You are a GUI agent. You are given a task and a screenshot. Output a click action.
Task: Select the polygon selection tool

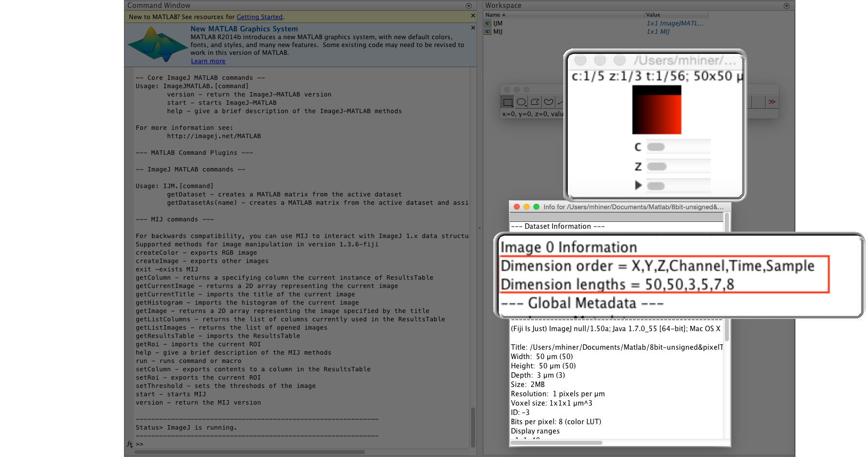point(534,102)
